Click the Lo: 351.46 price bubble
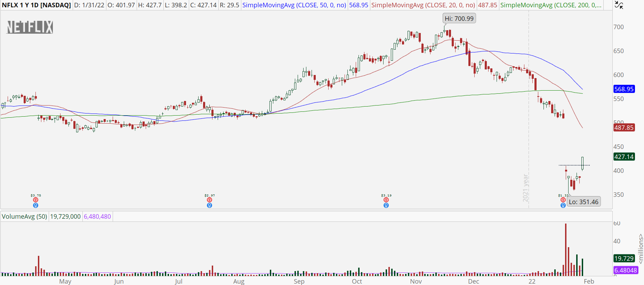 [x=584, y=202]
